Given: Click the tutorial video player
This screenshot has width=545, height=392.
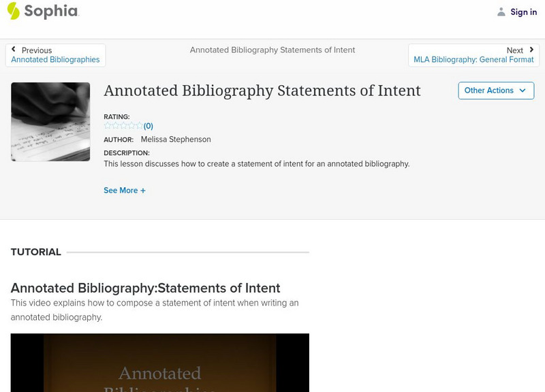Looking at the screenshot, I should [x=160, y=363].
